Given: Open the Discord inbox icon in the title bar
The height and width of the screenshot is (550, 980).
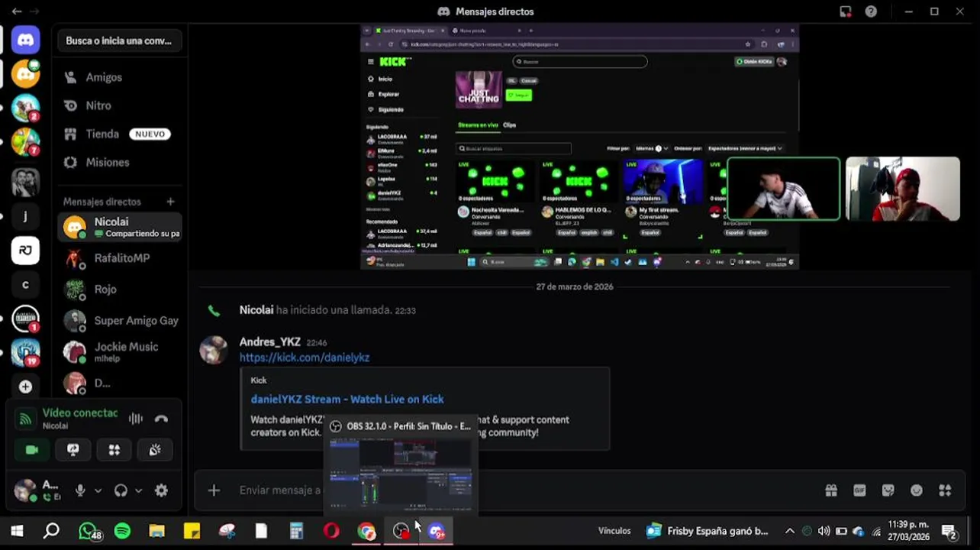Looking at the screenshot, I should point(845,11).
